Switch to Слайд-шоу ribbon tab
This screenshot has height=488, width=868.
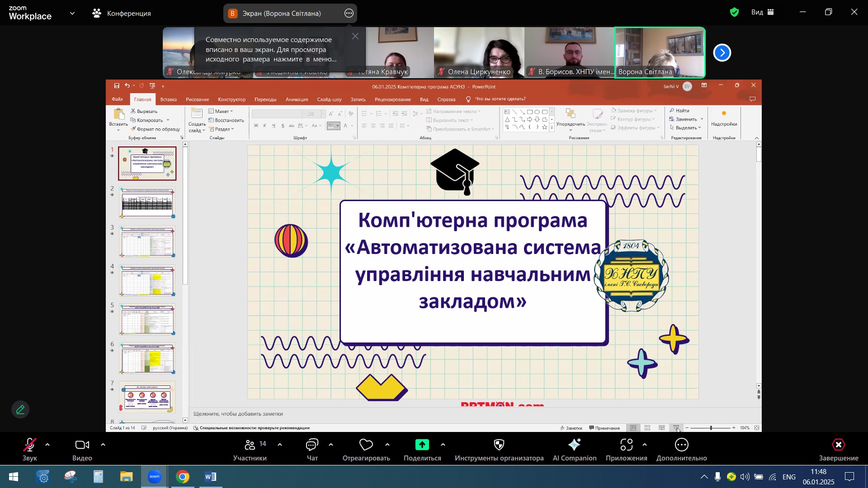tap(329, 99)
